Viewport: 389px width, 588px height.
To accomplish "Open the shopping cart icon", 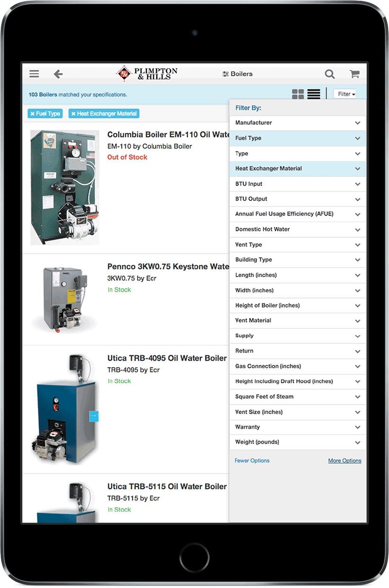I will [354, 74].
